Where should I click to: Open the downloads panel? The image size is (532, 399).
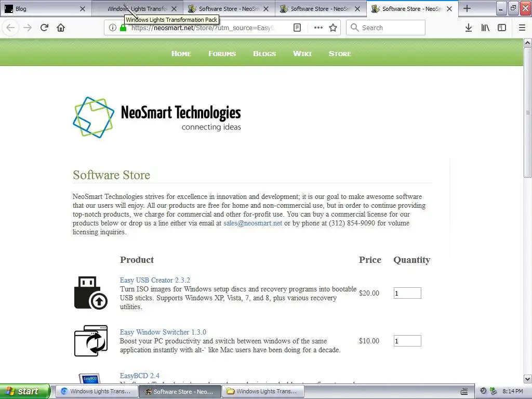[x=469, y=28]
